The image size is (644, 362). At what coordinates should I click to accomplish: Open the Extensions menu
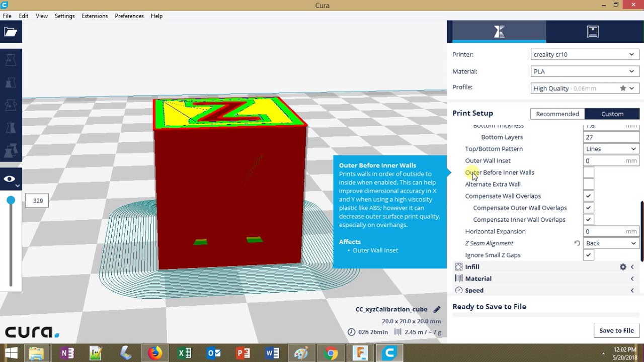point(95,16)
